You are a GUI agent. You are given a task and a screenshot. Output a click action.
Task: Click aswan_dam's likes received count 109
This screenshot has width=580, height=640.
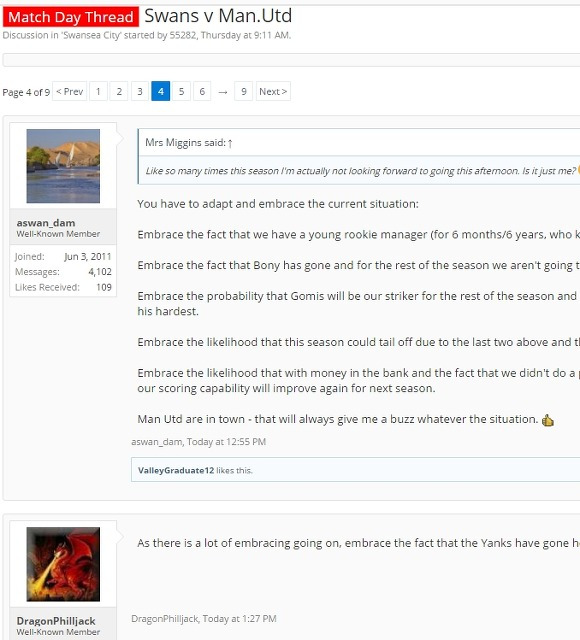pos(104,287)
